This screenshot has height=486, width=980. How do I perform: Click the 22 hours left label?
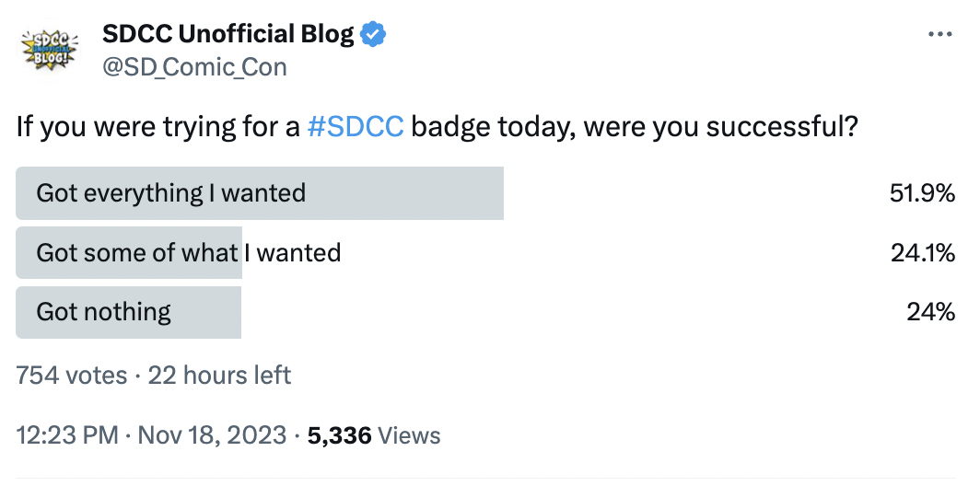point(219,376)
